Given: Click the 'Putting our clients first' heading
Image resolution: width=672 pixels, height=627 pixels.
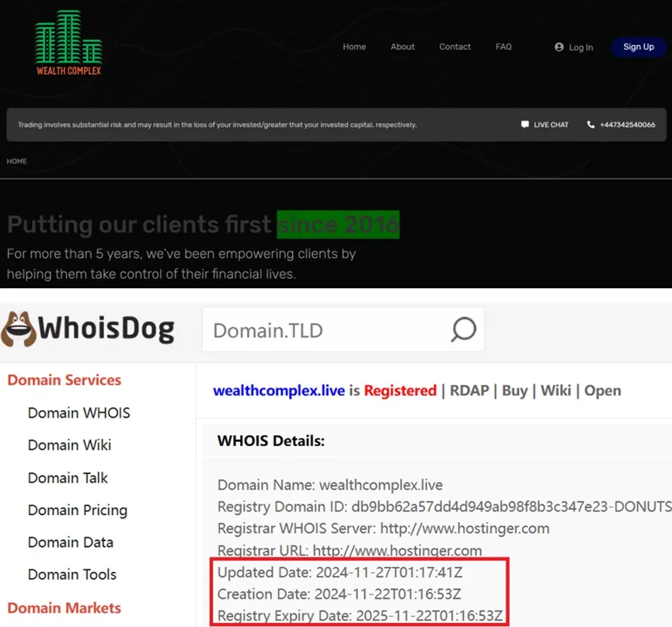Looking at the screenshot, I should click(139, 225).
